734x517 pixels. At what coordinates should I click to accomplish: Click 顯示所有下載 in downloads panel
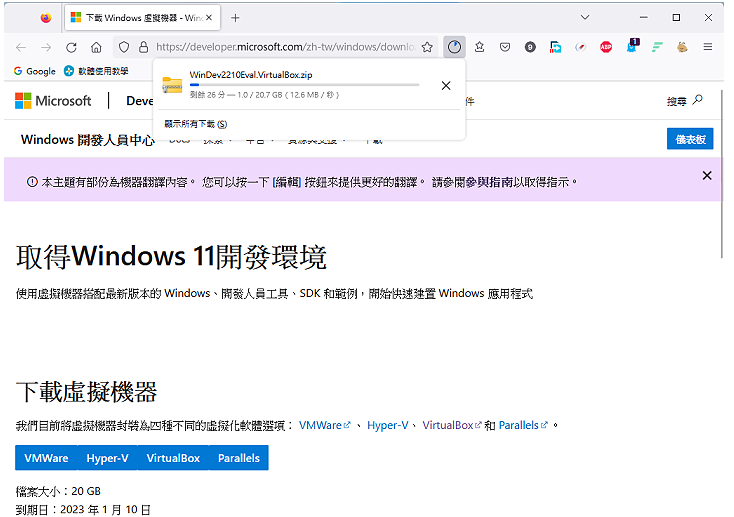[196, 124]
